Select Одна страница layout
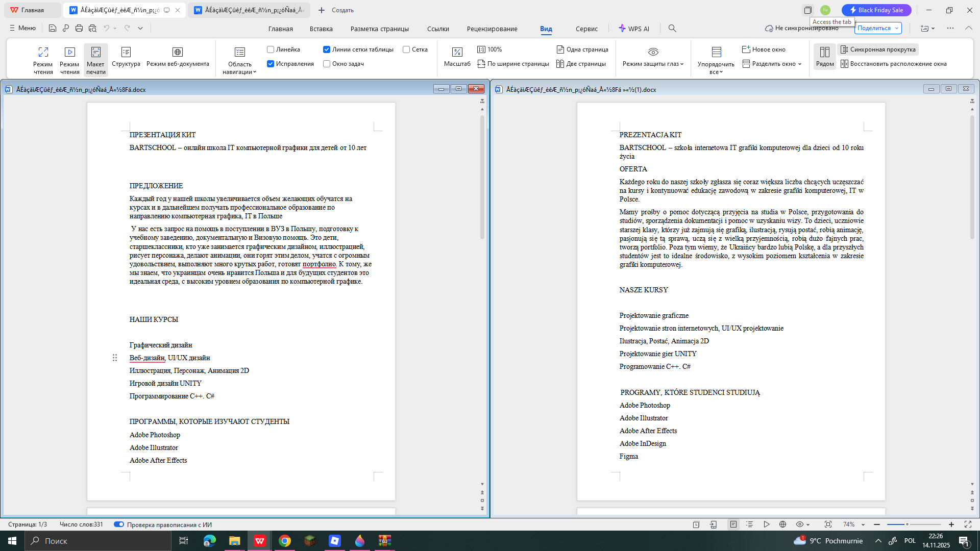Screen dimensions: 980x551 click(582, 49)
